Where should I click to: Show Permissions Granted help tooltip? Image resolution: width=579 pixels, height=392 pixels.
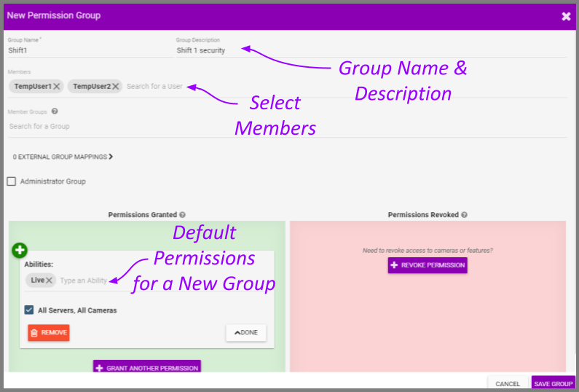pos(182,215)
